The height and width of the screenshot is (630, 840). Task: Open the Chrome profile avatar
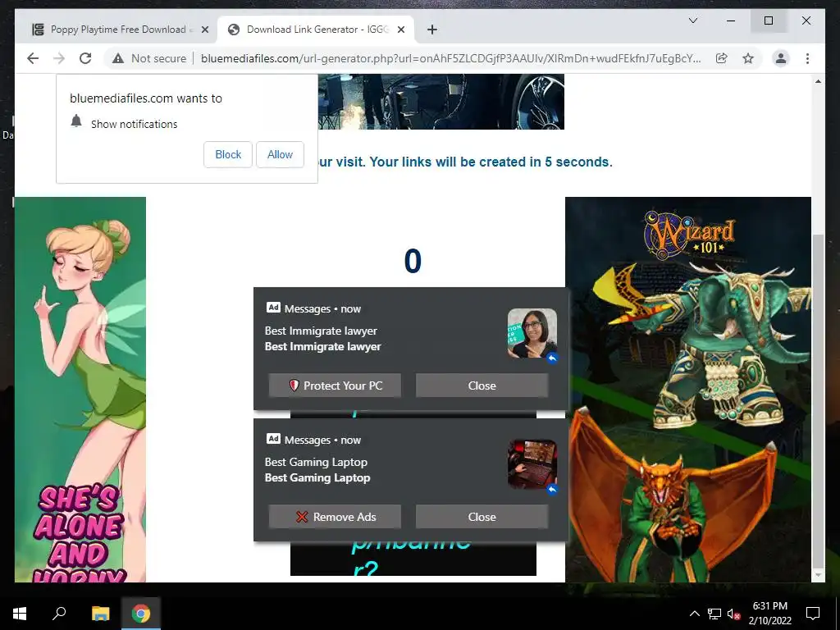tap(781, 58)
